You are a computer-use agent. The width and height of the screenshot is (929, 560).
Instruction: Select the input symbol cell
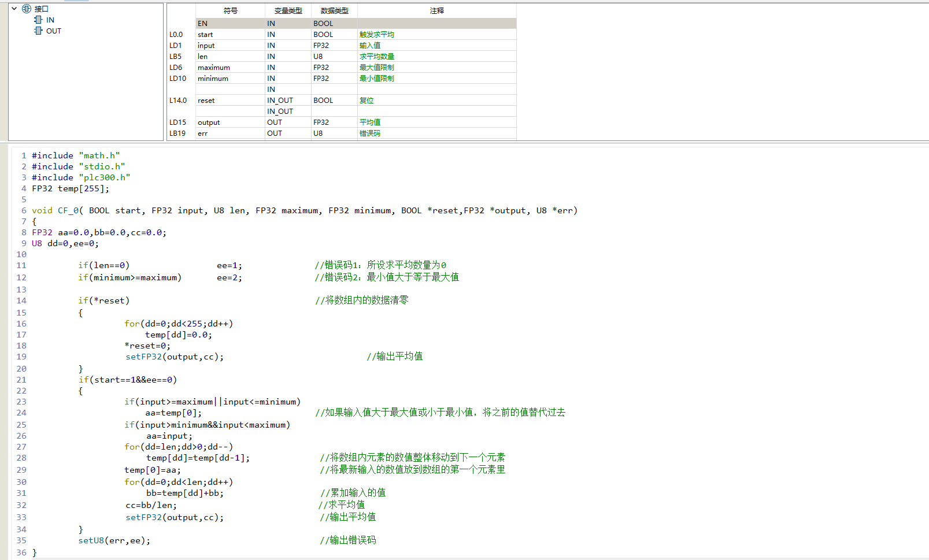[231, 45]
